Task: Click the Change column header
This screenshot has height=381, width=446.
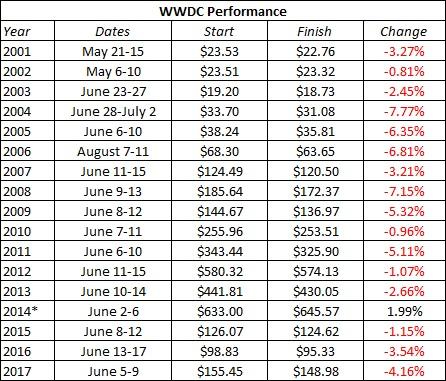Action: [404, 31]
